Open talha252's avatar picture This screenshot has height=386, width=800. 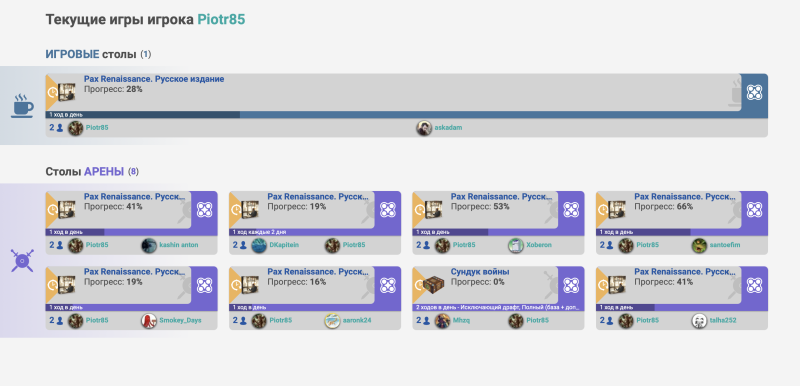tap(699, 321)
